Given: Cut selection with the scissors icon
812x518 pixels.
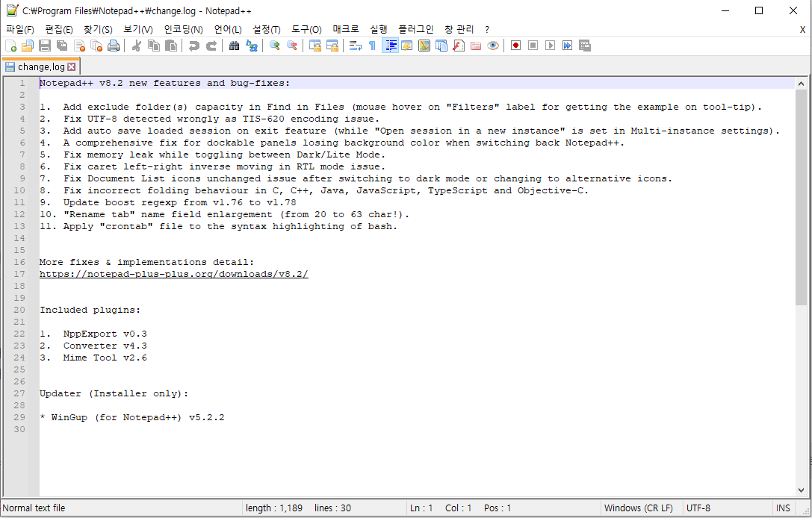Looking at the screenshot, I should pyautogui.click(x=137, y=46).
